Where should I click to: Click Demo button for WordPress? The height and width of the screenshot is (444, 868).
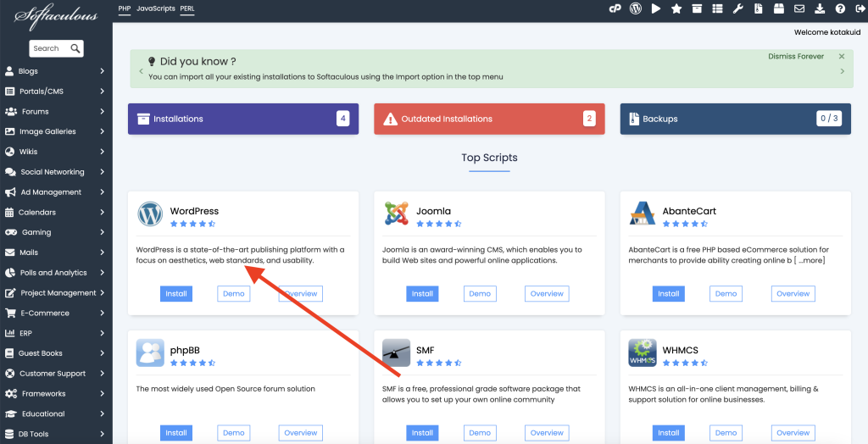pos(234,293)
